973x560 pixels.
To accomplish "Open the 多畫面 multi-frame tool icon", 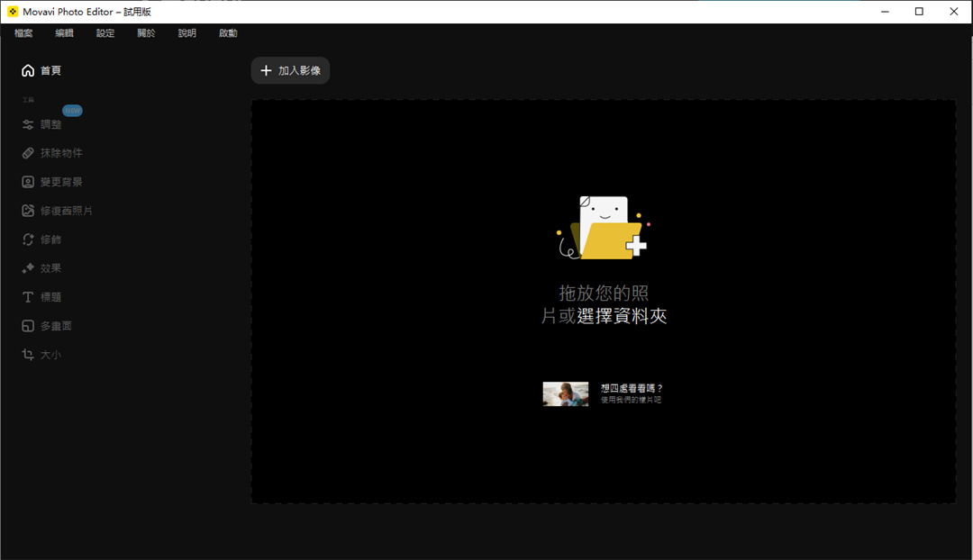I will [x=28, y=326].
